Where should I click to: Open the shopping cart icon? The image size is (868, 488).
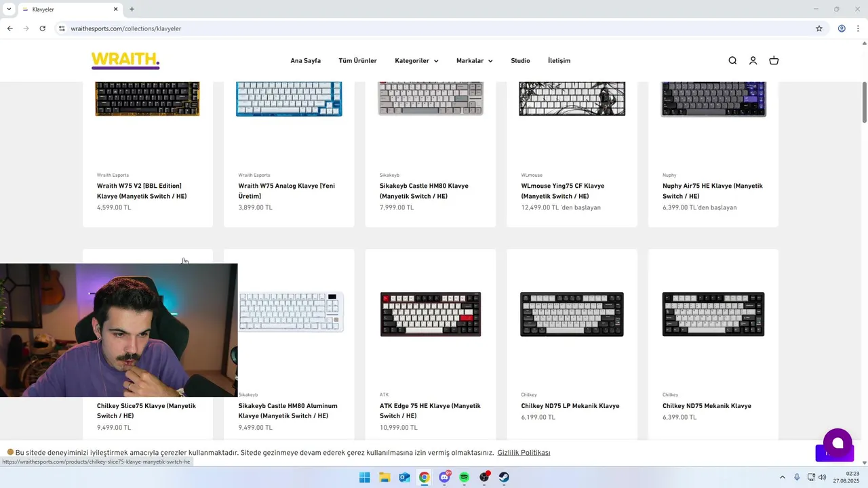[774, 60]
